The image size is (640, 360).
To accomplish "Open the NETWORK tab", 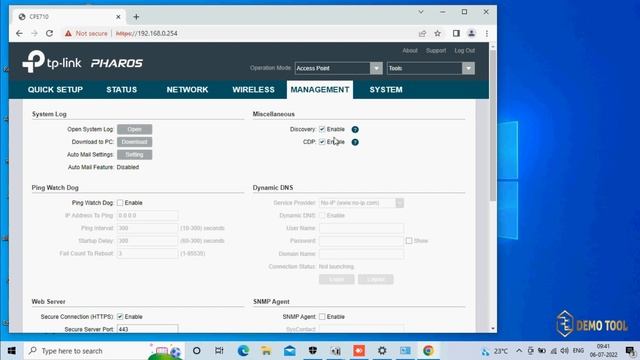I will point(187,90).
